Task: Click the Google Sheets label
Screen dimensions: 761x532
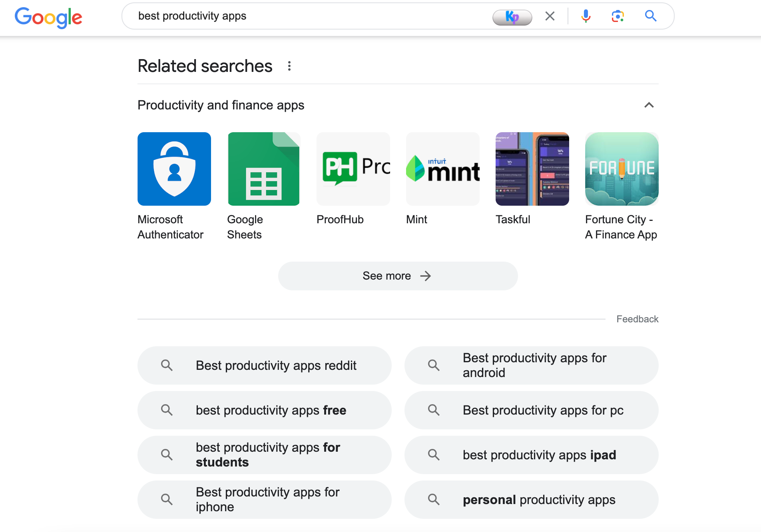Action: pos(245,227)
